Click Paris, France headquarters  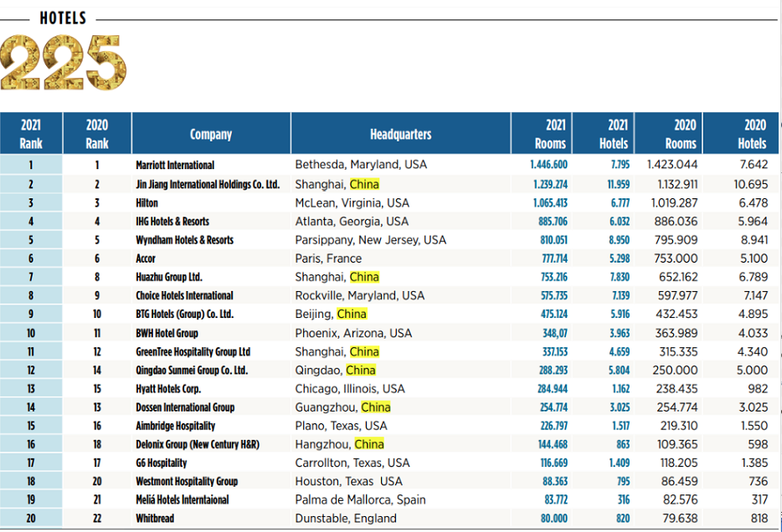click(328, 258)
